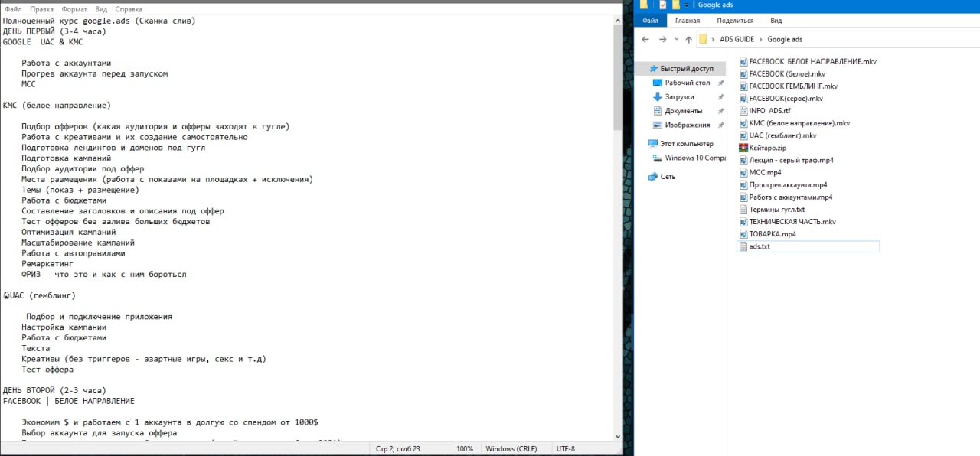Click Google ads in the breadcrumb path

tap(785, 39)
